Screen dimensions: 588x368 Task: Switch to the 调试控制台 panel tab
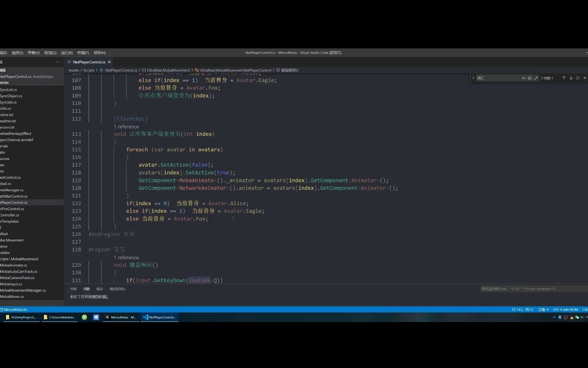click(117, 289)
